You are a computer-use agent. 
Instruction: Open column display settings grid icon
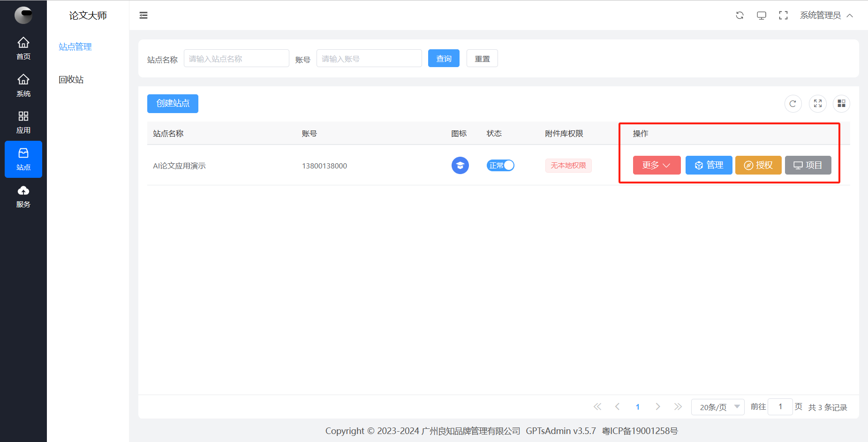[842, 104]
